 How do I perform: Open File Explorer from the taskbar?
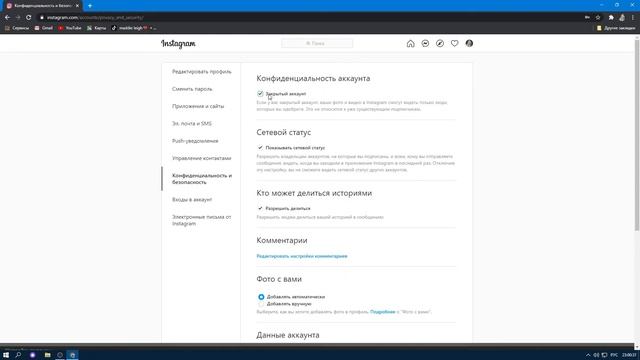point(47,355)
